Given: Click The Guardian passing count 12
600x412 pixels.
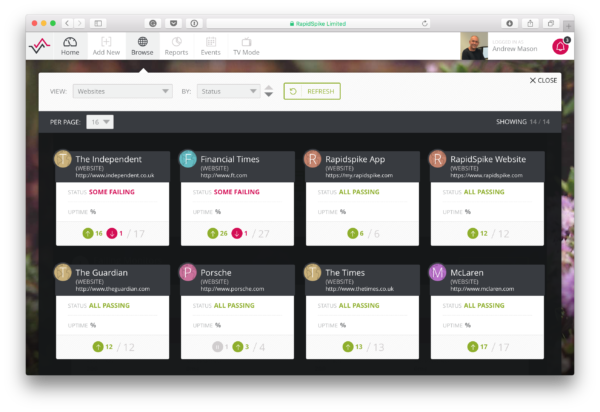Looking at the screenshot, I should [x=103, y=347].
